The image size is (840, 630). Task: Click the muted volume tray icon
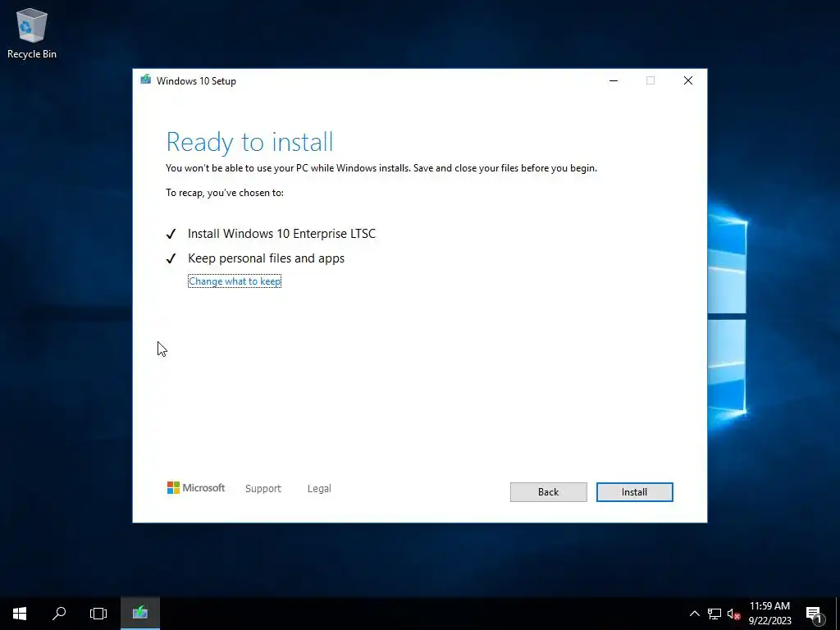click(733, 614)
